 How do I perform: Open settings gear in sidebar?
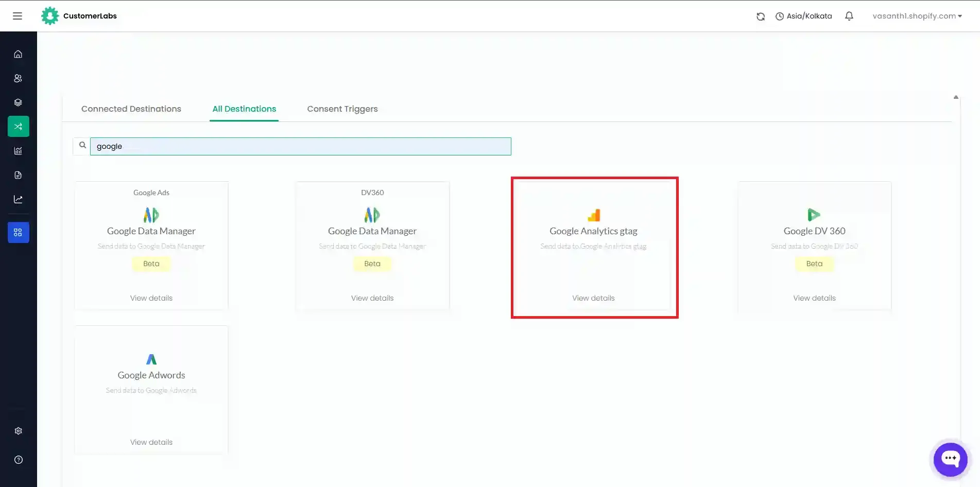[x=19, y=431]
